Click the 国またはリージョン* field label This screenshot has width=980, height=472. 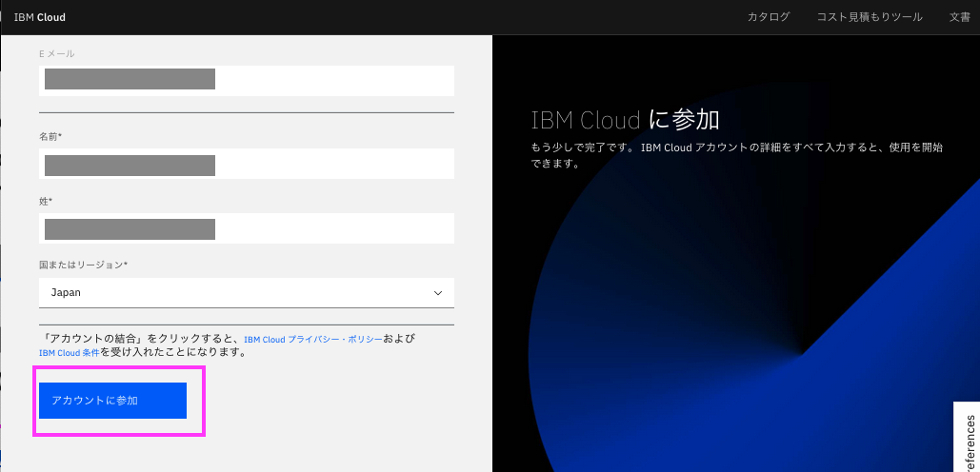83,265
